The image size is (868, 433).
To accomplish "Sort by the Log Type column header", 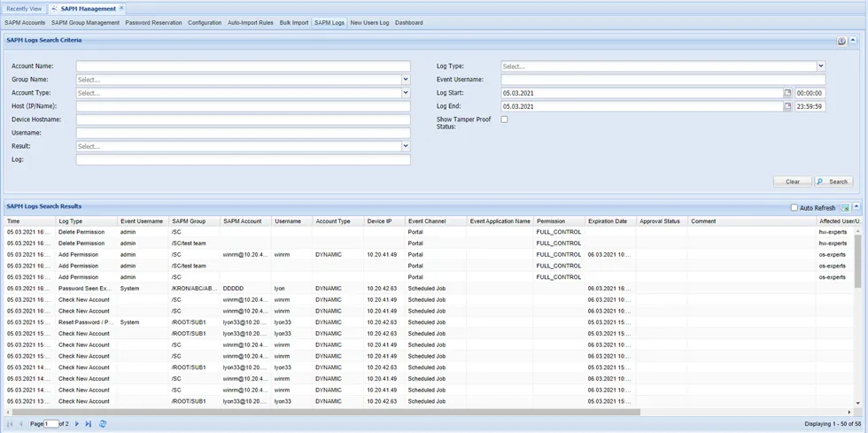I will tap(87, 221).
